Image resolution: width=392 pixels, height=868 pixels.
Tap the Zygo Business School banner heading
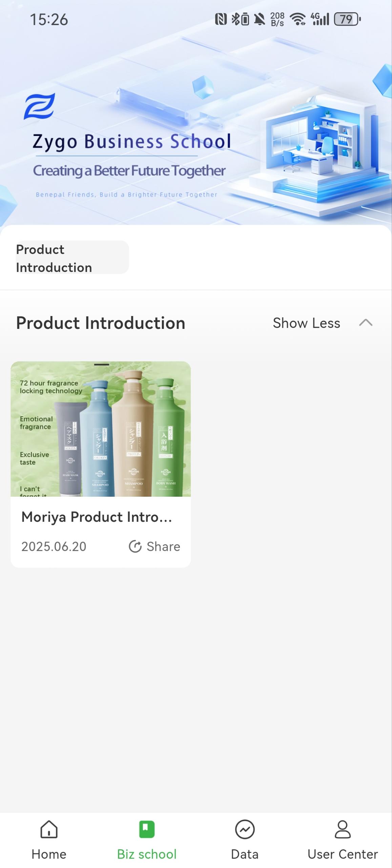[132, 141]
